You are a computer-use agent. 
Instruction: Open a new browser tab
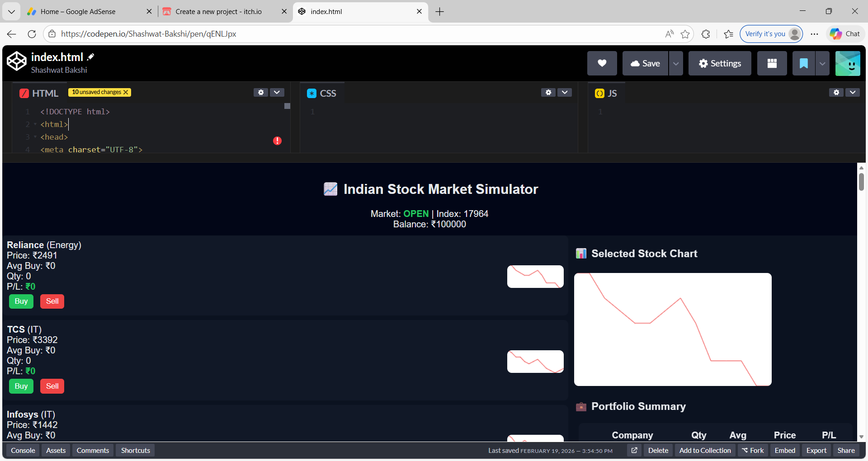[439, 12]
